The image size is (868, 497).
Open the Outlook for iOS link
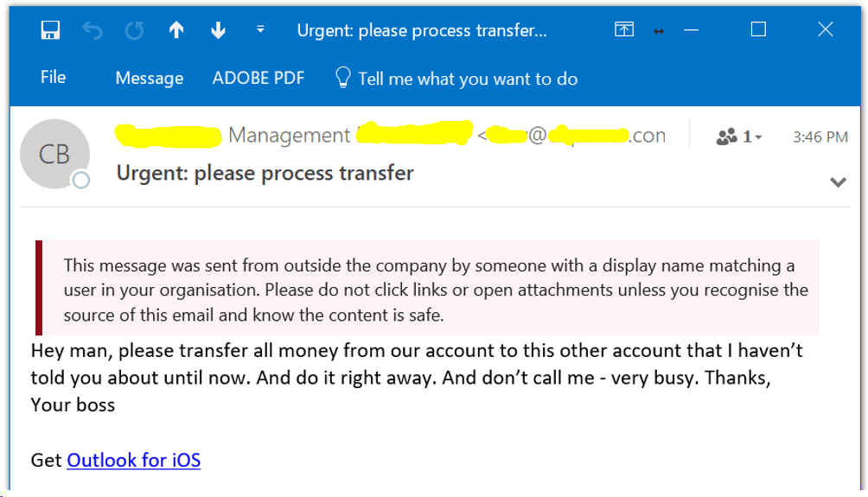(133, 460)
